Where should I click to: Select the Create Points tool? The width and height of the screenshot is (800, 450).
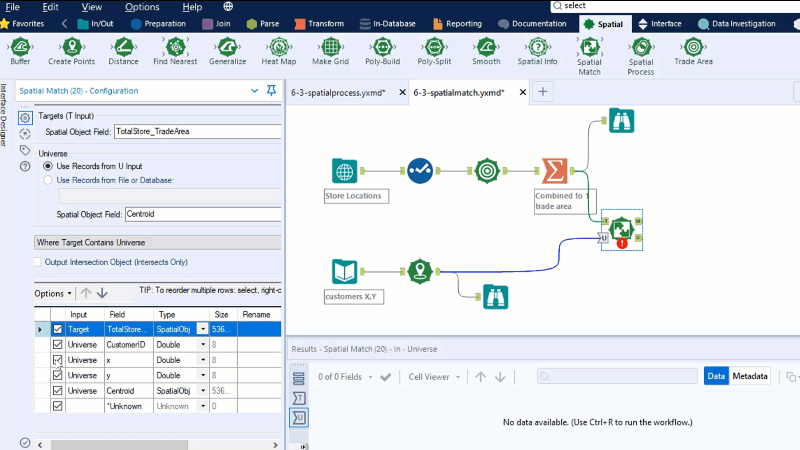(x=71, y=51)
